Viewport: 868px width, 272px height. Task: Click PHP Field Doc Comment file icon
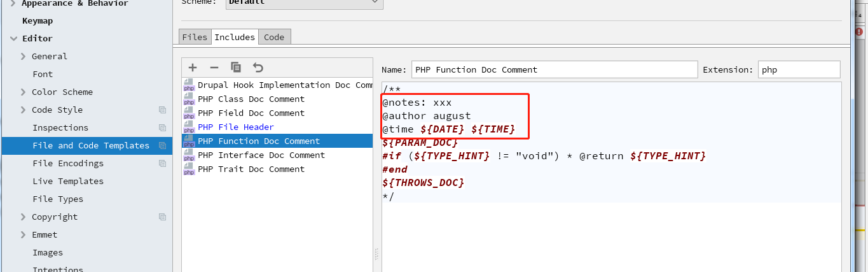point(189,113)
